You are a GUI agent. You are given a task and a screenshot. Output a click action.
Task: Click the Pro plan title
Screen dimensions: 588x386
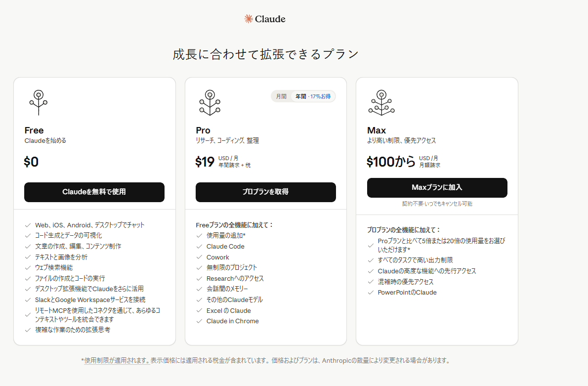pyautogui.click(x=203, y=130)
